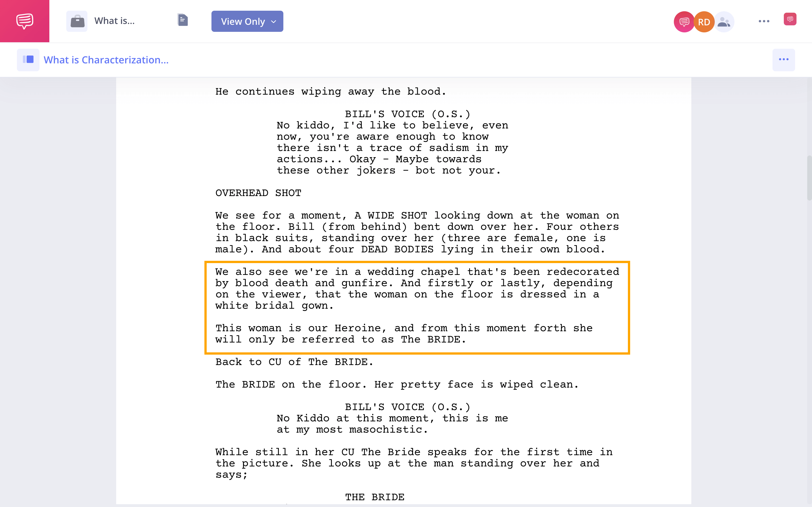Click the three-dot options next to document title
Screen dimensions: 812x507
783,59
